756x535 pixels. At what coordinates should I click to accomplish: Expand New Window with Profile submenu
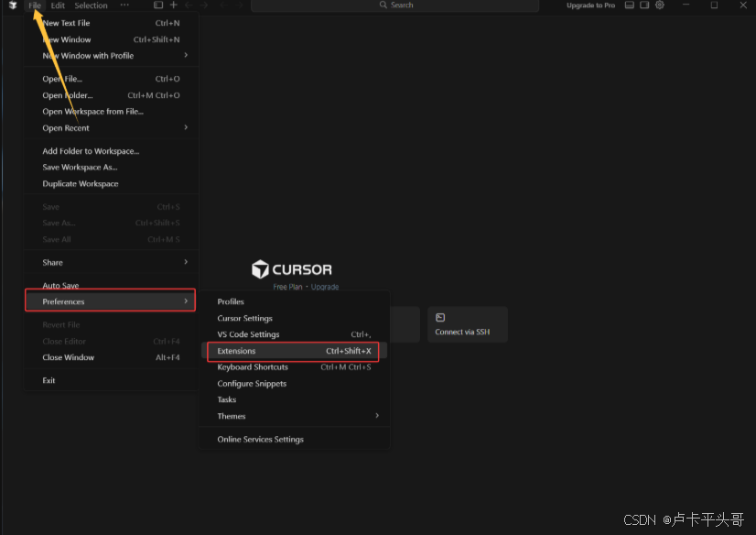[111, 56]
